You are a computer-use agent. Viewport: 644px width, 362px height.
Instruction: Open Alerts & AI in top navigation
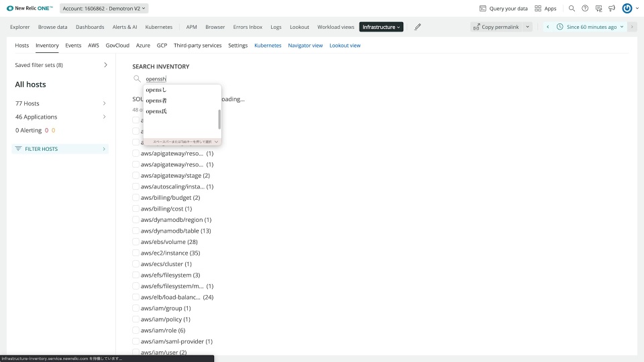(125, 27)
